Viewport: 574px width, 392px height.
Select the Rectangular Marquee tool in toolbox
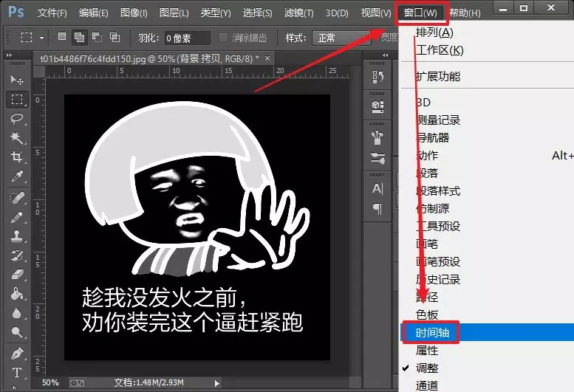pyautogui.click(x=16, y=99)
